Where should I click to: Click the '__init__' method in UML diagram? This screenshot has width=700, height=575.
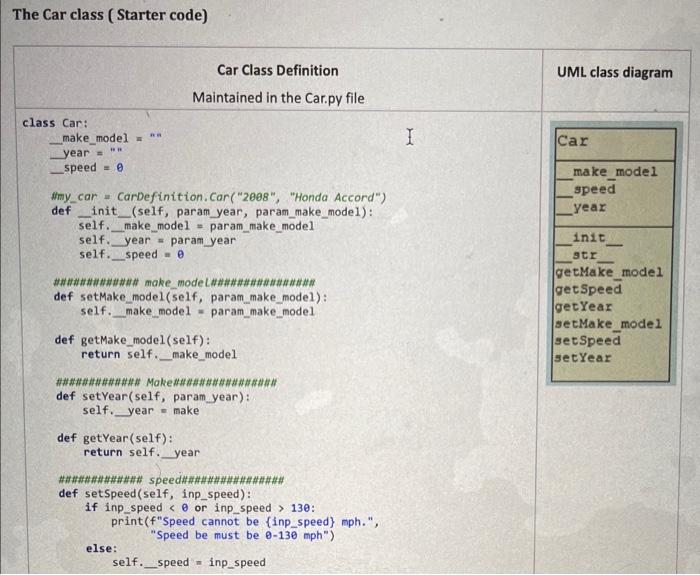[589, 238]
